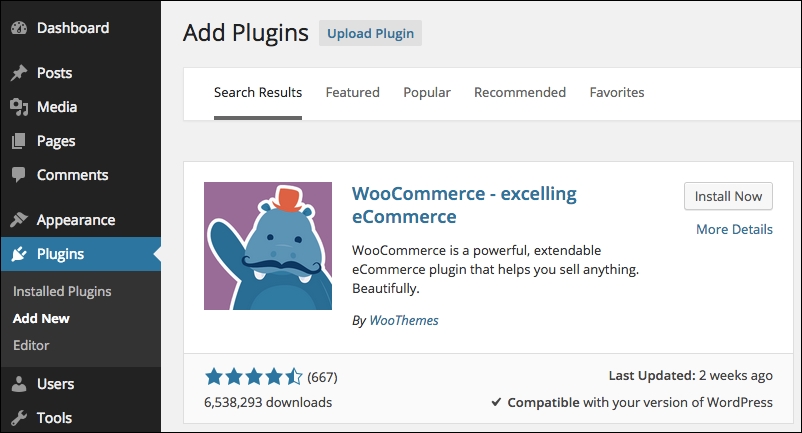Viewport: 802px width, 433px height.
Task: Click the Plugins plug icon
Action: (19, 254)
